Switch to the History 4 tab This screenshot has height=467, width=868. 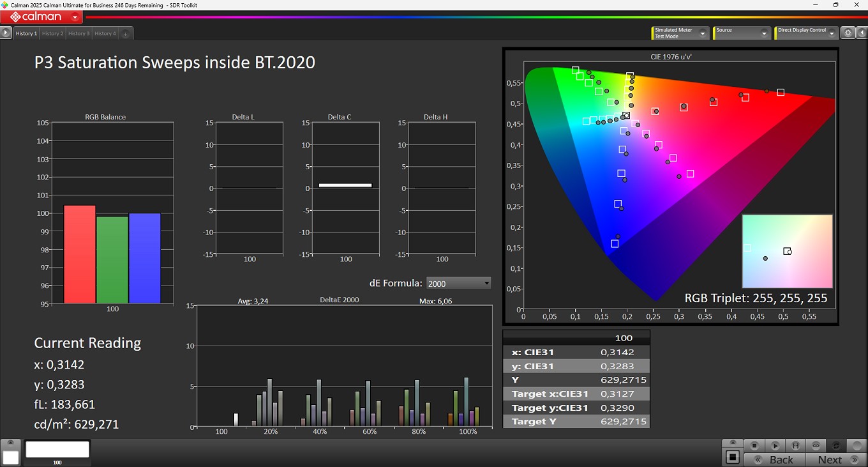pyautogui.click(x=105, y=33)
